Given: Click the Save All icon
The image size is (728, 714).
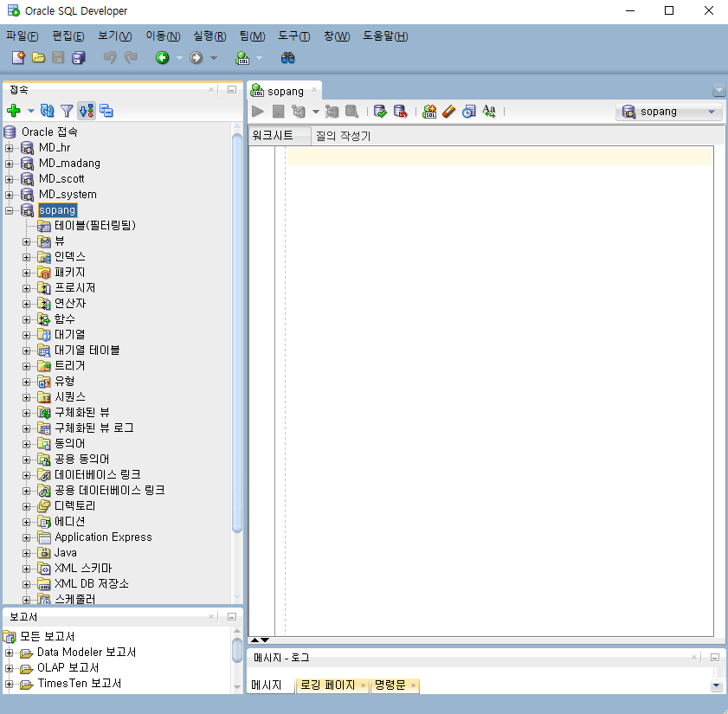Looking at the screenshot, I should [79, 58].
